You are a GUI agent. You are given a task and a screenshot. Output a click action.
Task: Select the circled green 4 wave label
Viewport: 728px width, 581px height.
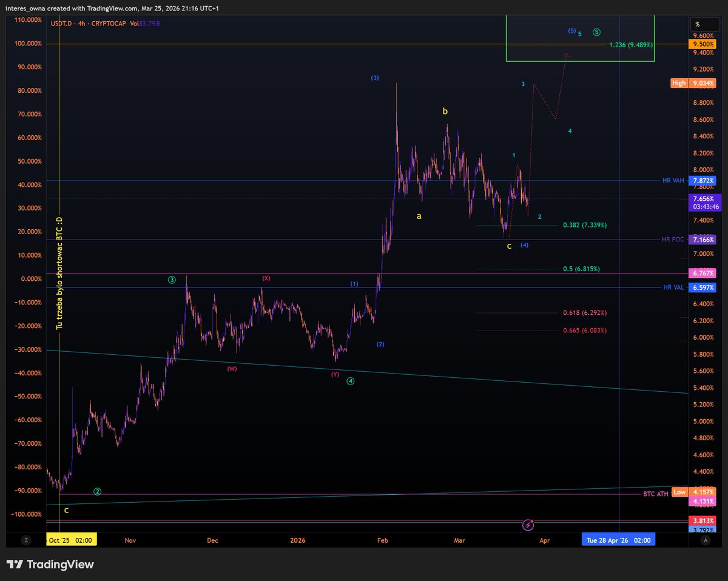[x=351, y=381]
